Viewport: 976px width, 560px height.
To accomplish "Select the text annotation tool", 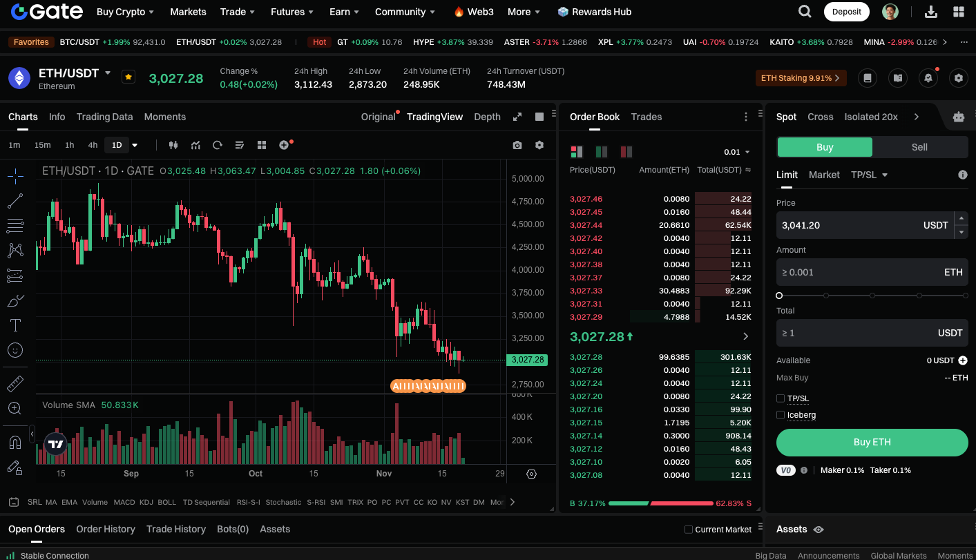I will coord(15,325).
